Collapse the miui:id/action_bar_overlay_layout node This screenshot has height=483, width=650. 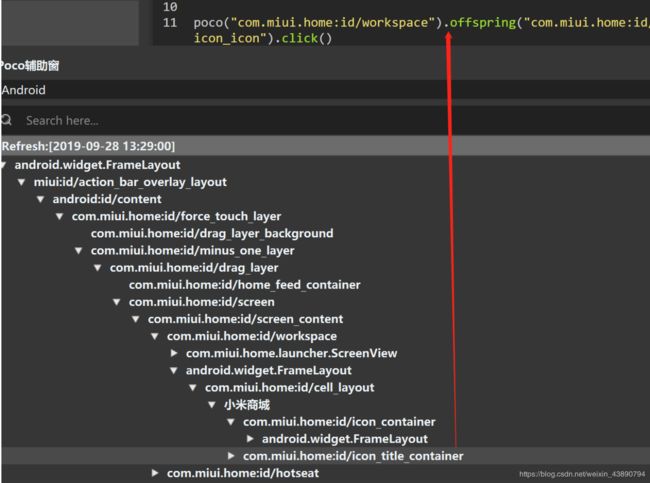(22, 182)
